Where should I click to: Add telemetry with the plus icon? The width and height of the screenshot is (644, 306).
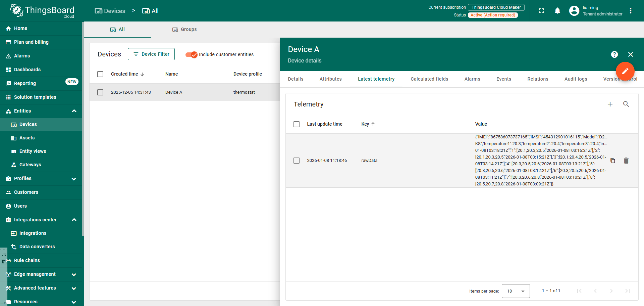click(x=610, y=104)
